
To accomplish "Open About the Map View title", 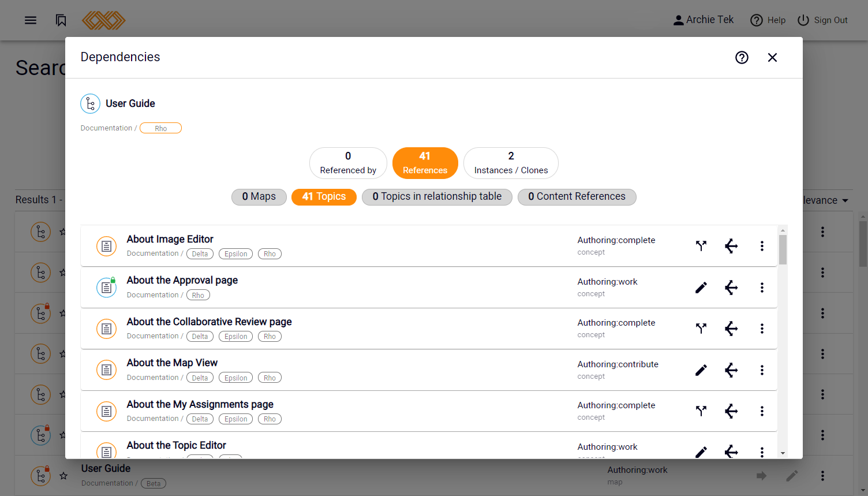I will pos(172,363).
